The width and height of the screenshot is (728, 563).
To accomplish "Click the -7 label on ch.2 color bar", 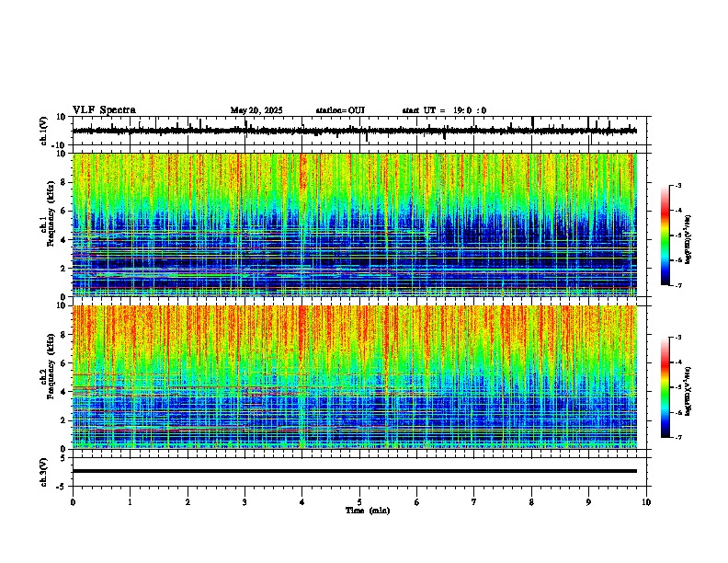I will [x=677, y=437].
